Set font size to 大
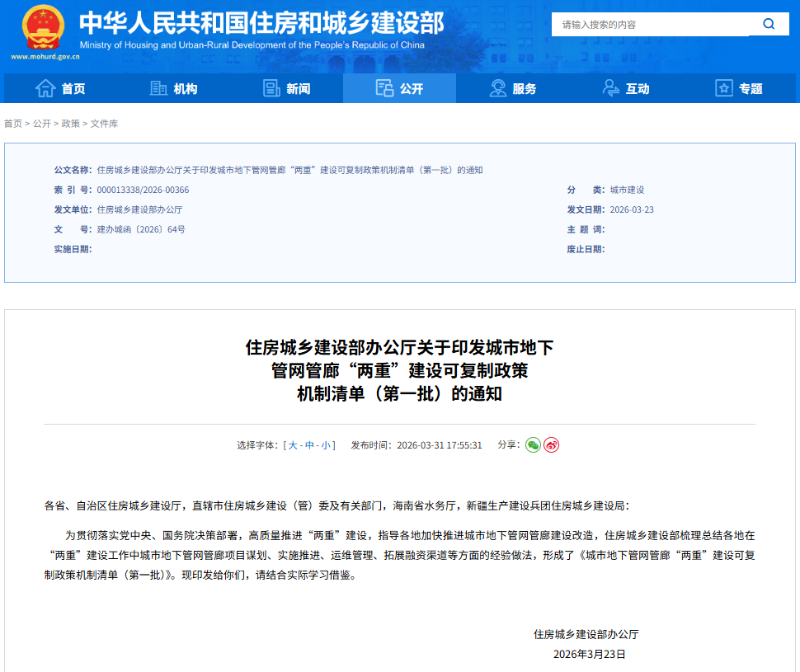This screenshot has height=672, width=800. point(292,445)
